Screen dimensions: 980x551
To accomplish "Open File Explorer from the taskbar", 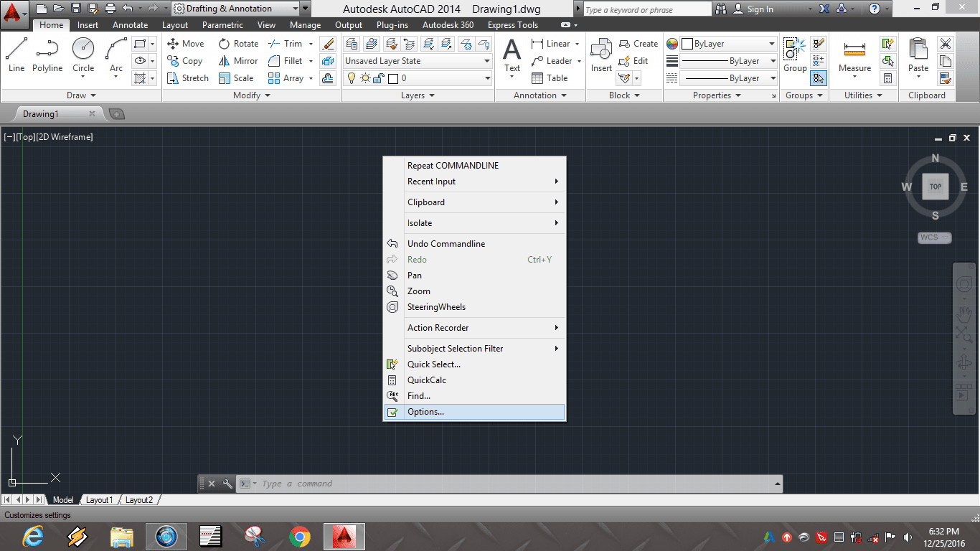I will click(x=122, y=536).
